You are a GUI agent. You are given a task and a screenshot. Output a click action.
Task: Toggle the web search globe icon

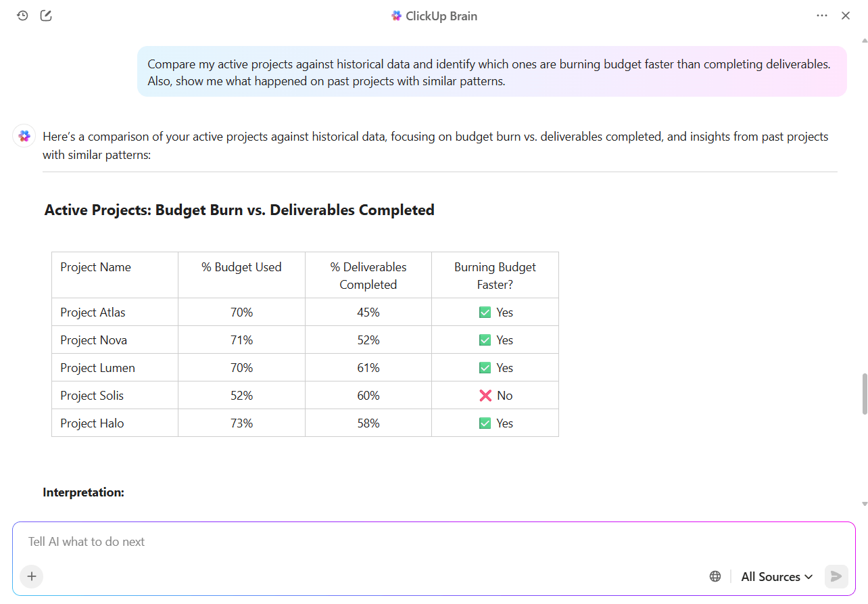click(715, 576)
